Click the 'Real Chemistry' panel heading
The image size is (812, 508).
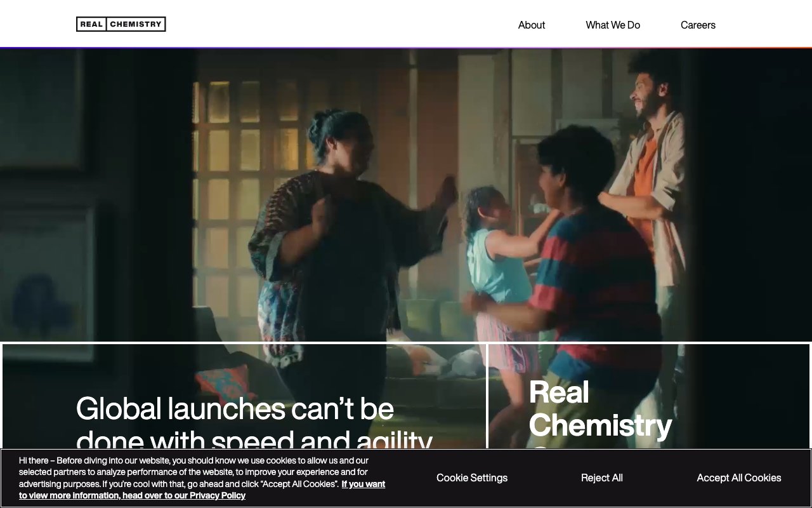pos(600,408)
